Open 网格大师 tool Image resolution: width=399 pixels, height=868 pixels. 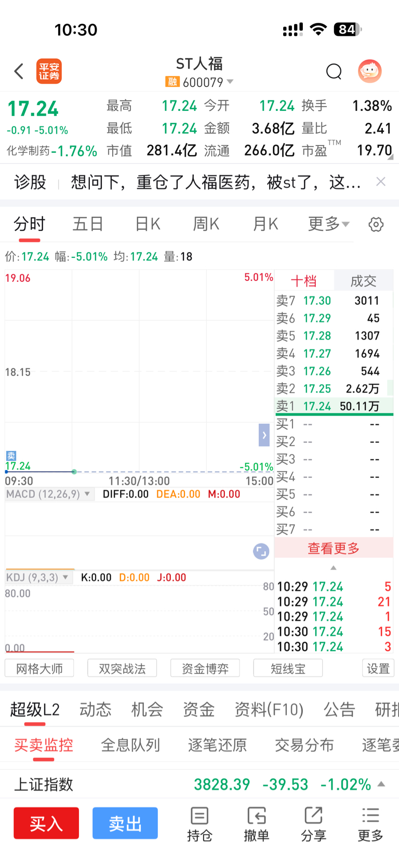pyautogui.click(x=39, y=668)
